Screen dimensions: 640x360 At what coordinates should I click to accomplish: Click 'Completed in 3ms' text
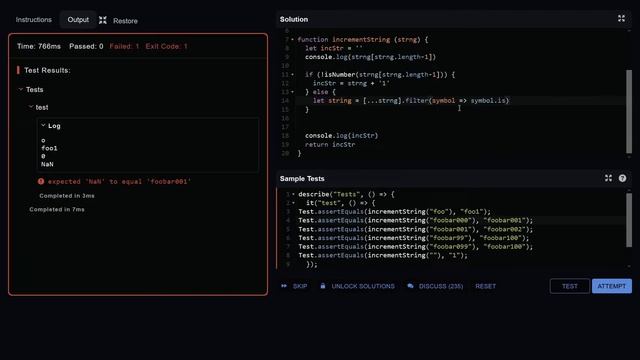[67, 196]
